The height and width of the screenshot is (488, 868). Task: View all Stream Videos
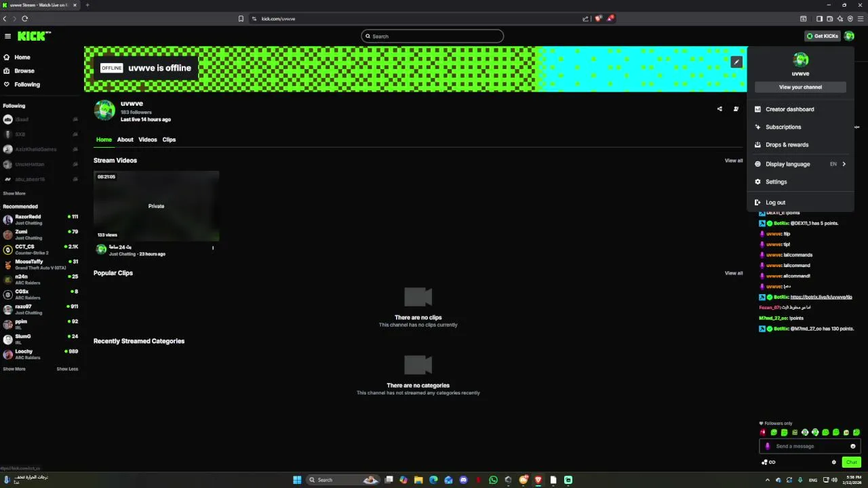[734, 161]
